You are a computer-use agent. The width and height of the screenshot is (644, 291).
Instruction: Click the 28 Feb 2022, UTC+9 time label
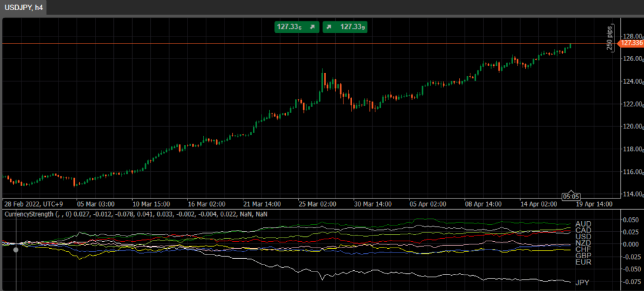click(x=34, y=204)
